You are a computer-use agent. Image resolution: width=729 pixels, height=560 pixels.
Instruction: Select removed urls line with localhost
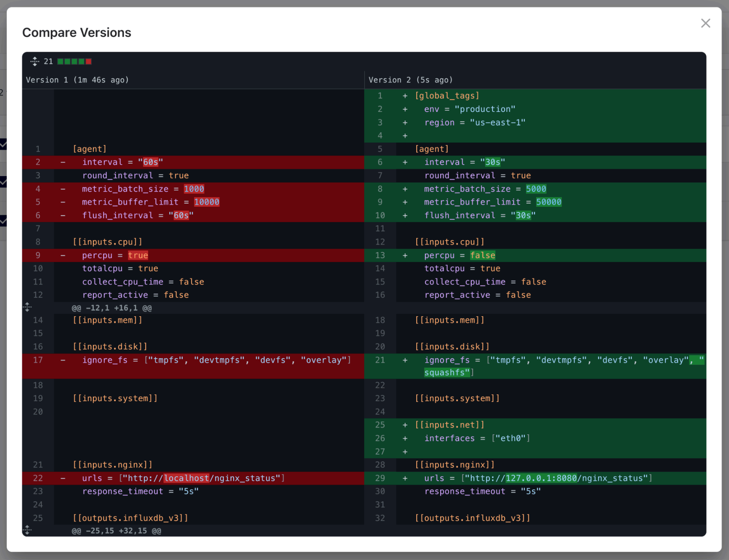tap(193, 478)
